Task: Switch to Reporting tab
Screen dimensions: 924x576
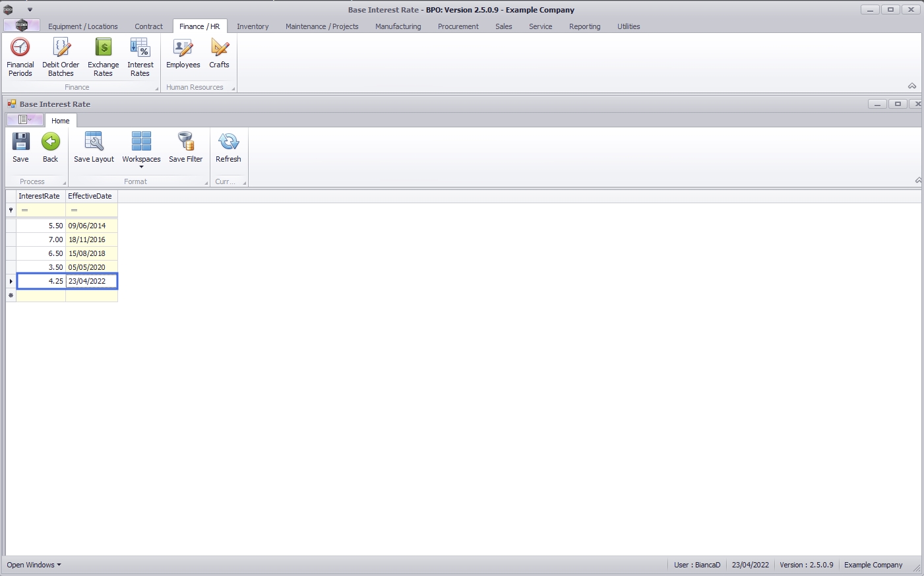Action: pyautogui.click(x=585, y=26)
